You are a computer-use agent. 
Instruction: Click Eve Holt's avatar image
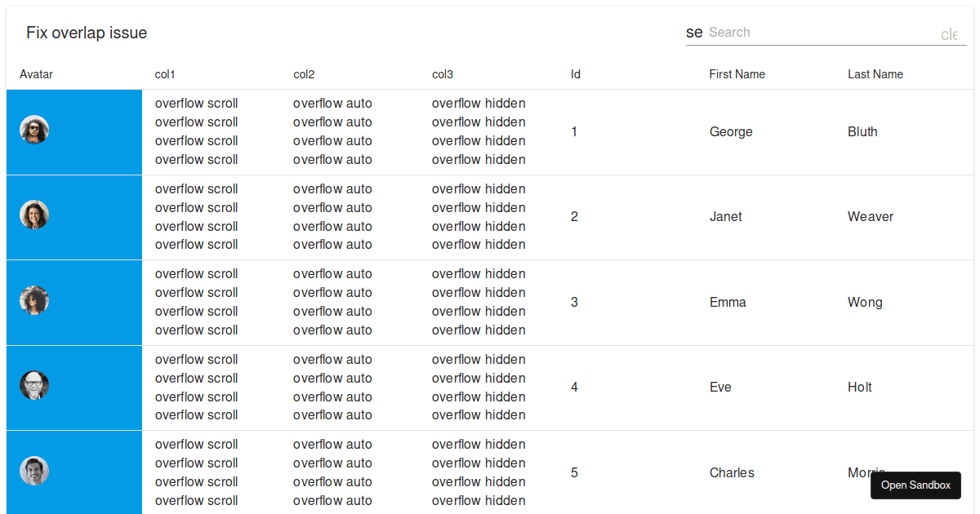point(34,384)
